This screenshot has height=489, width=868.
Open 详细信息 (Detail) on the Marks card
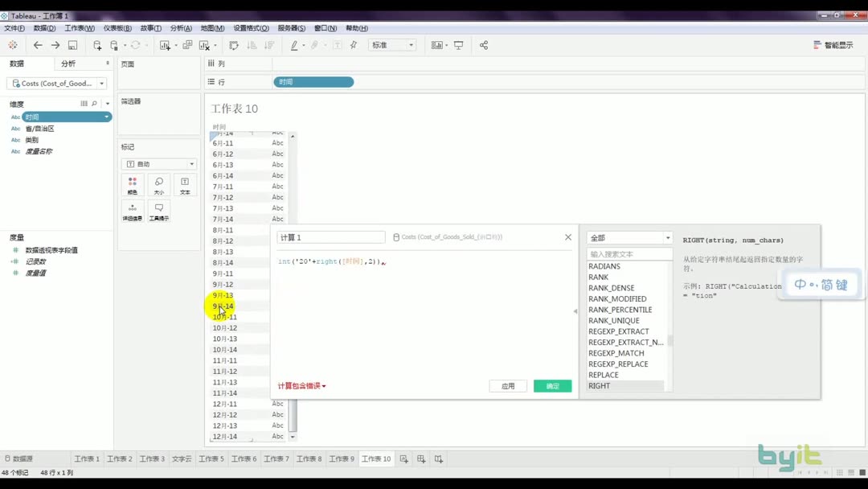coord(132,211)
